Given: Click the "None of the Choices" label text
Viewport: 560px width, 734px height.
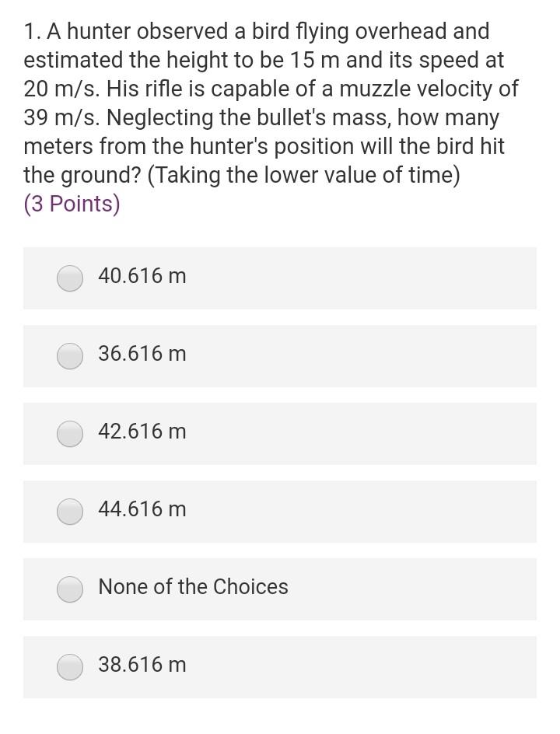Looking at the screenshot, I should pyautogui.click(x=194, y=586).
